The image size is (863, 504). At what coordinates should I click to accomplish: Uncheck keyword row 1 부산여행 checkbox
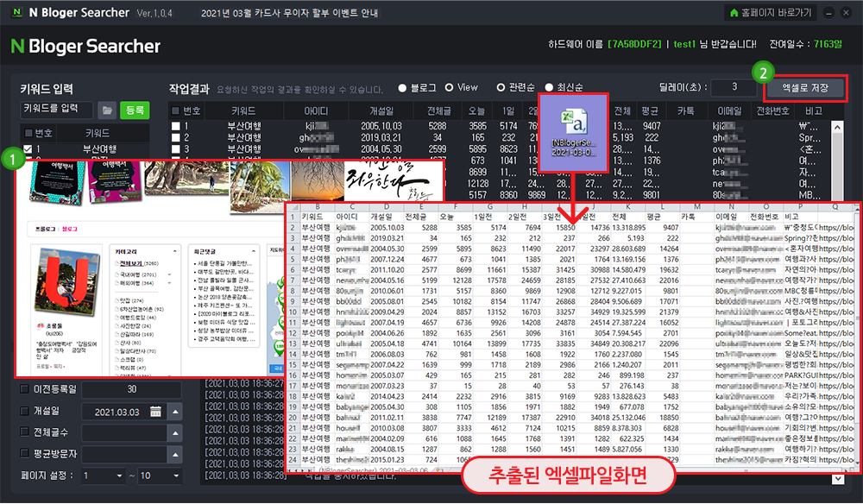coord(28,148)
